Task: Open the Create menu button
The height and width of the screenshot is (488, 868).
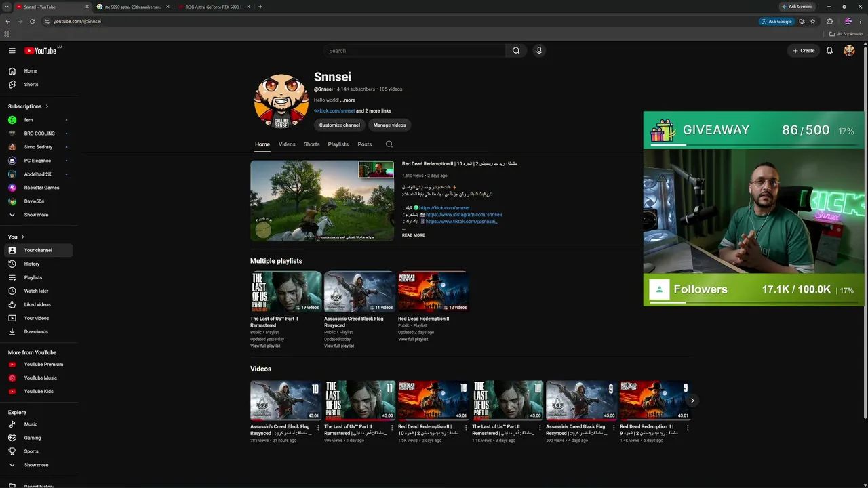Action: 804,51
